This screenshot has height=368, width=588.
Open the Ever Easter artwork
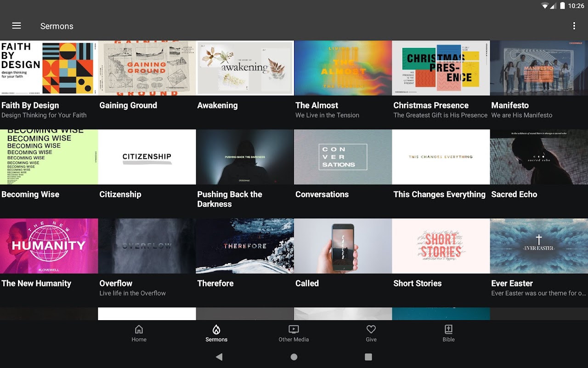tap(539, 246)
